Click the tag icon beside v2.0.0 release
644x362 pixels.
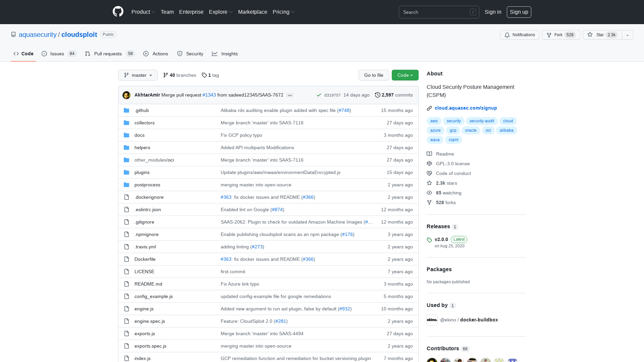pyautogui.click(x=429, y=240)
